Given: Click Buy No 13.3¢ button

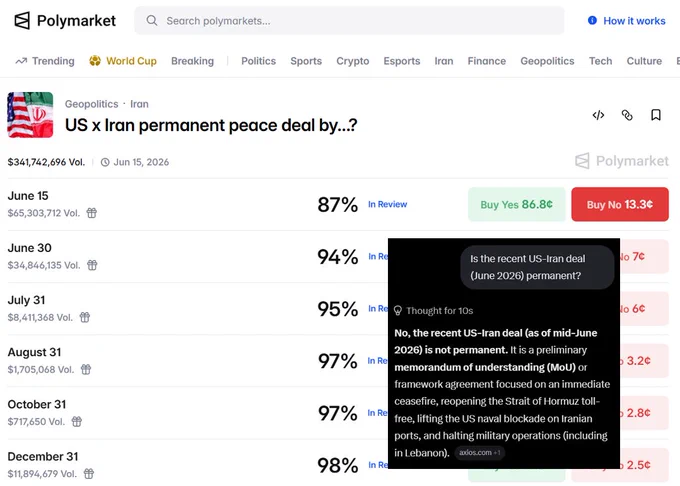Looking at the screenshot, I should (620, 204).
